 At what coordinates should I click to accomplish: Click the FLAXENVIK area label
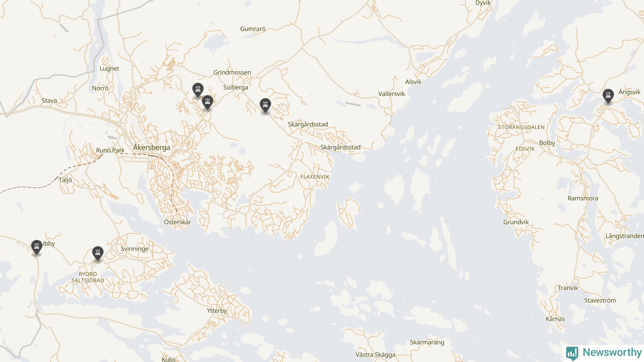[315, 177]
